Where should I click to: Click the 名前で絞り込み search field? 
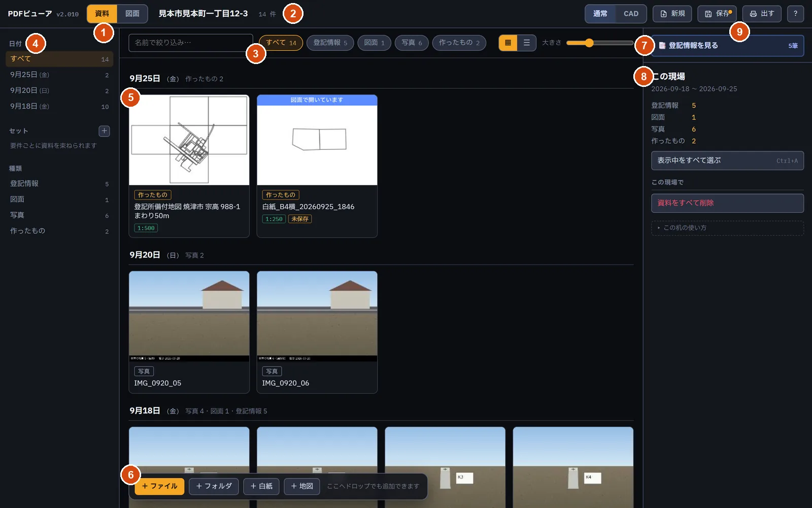(191, 43)
